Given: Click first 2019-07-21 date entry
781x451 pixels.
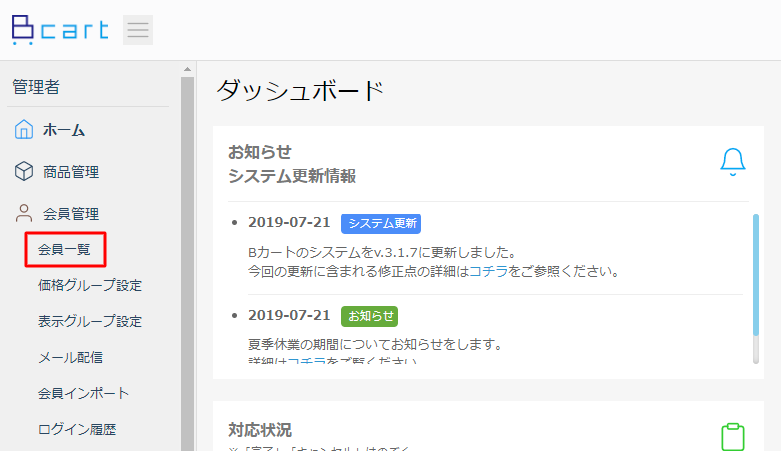Looking at the screenshot, I should tap(289, 222).
